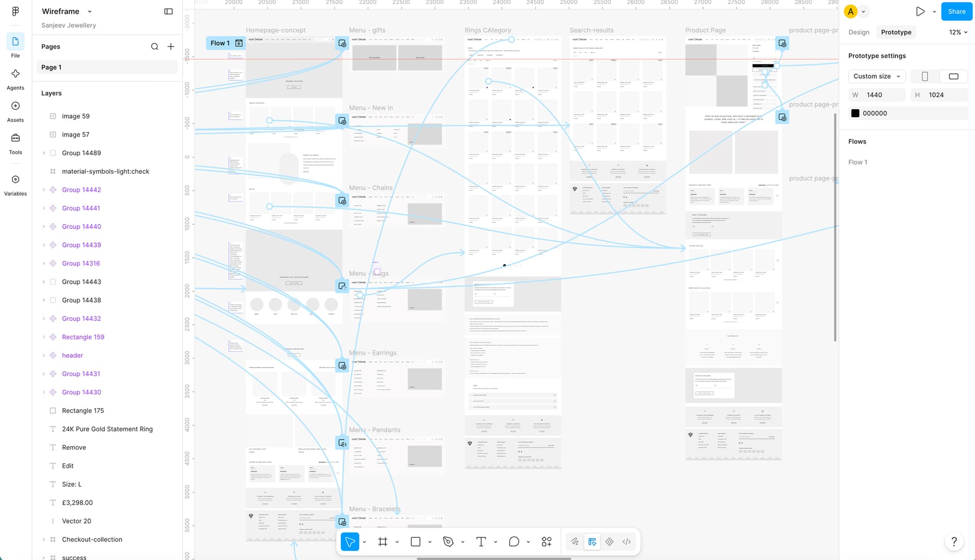
Task: Open the Assets sidebar panel
Action: [x=15, y=111]
